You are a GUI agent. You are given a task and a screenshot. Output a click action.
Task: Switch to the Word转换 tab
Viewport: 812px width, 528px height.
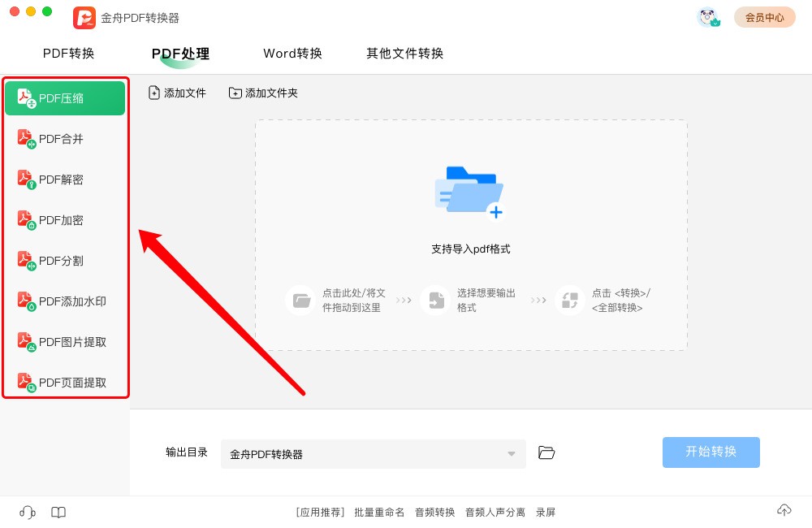pyautogui.click(x=292, y=53)
